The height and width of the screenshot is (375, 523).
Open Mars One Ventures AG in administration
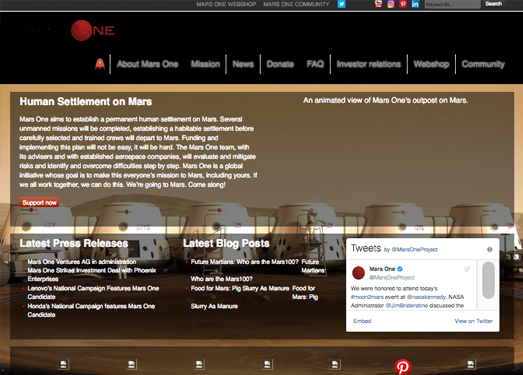[82, 262]
